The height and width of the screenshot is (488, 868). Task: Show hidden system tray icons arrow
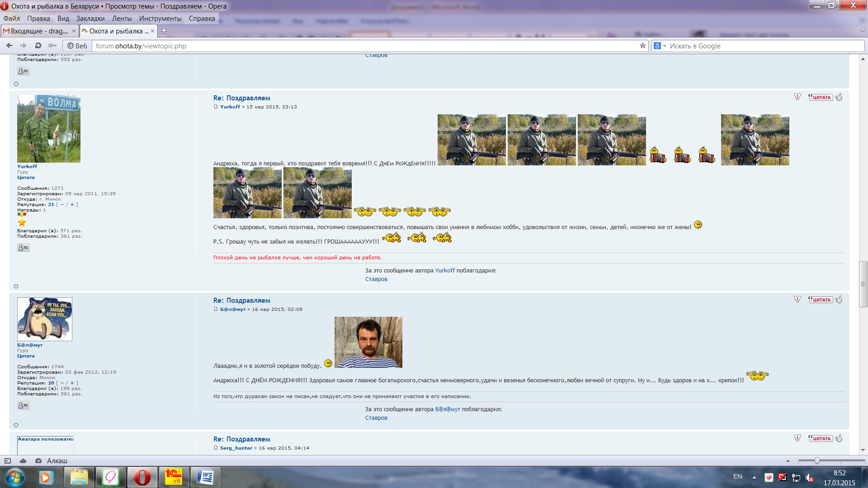click(x=754, y=477)
